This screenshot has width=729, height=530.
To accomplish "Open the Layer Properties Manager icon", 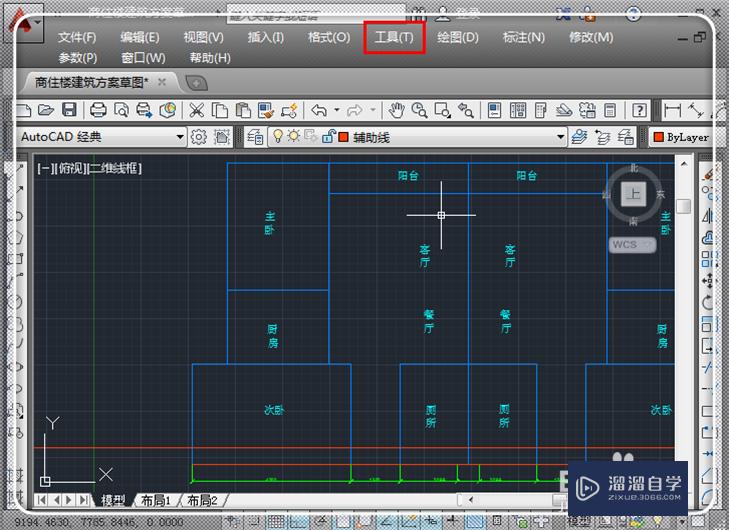I will (x=255, y=137).
